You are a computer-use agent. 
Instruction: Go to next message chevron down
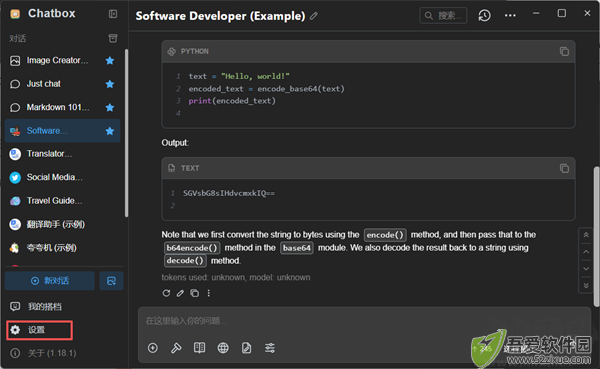pos(586,269)
